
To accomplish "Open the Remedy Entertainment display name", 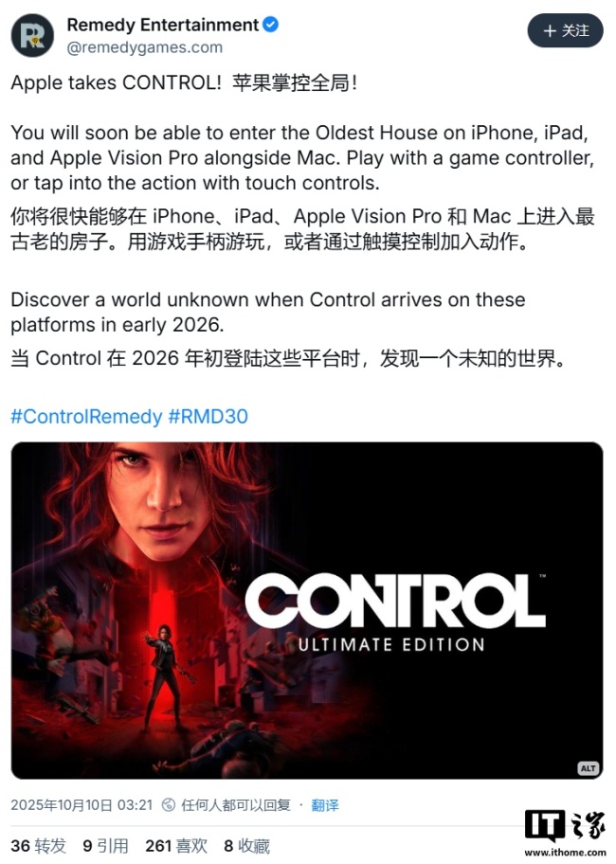I will pos(163,25).
